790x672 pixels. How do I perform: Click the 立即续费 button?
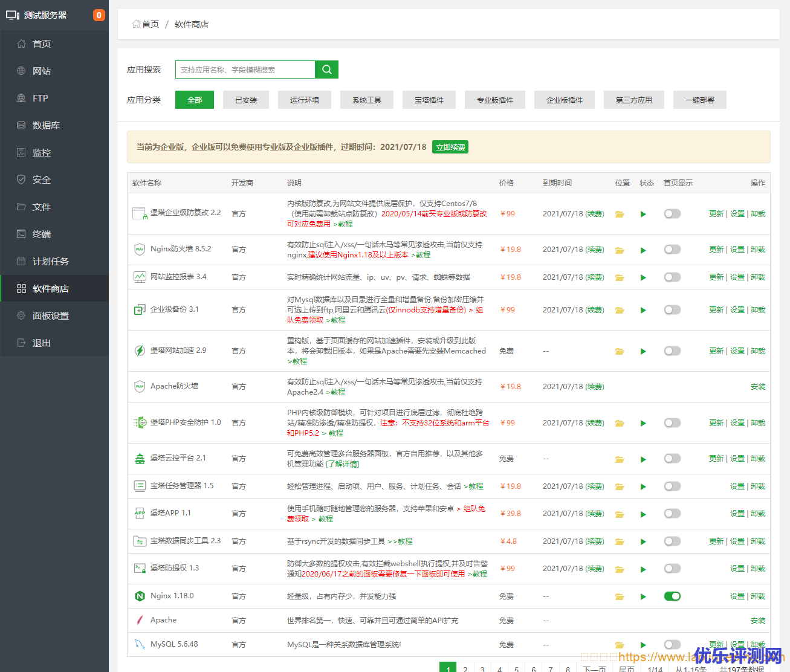point(450,147)
